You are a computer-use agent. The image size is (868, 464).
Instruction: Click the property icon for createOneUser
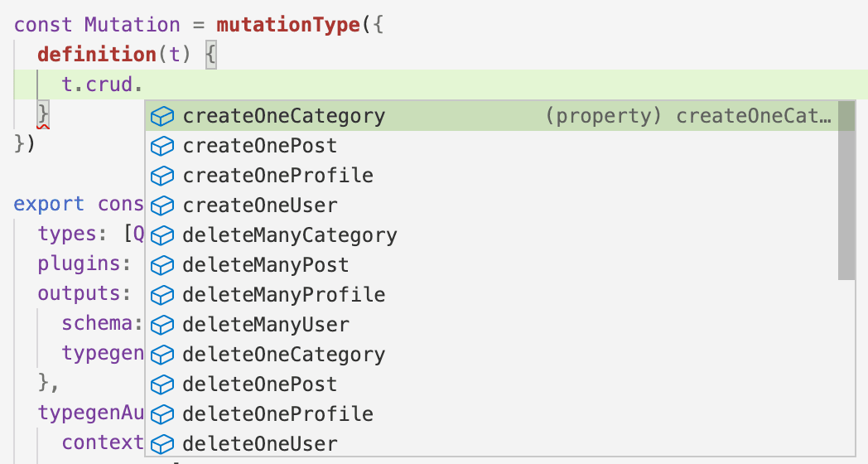pos(162,206)
